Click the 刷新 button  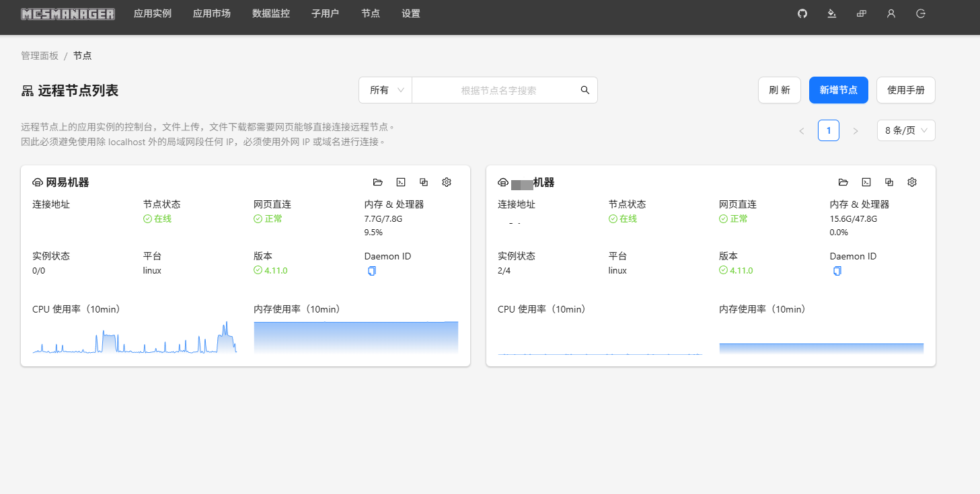pos(779,90)
